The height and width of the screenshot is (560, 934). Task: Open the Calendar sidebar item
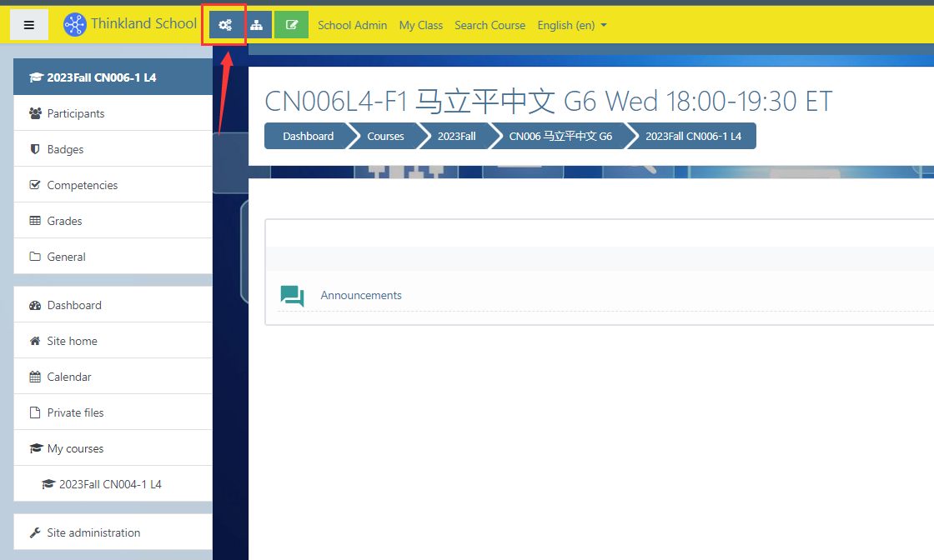[x=69, y=377]
